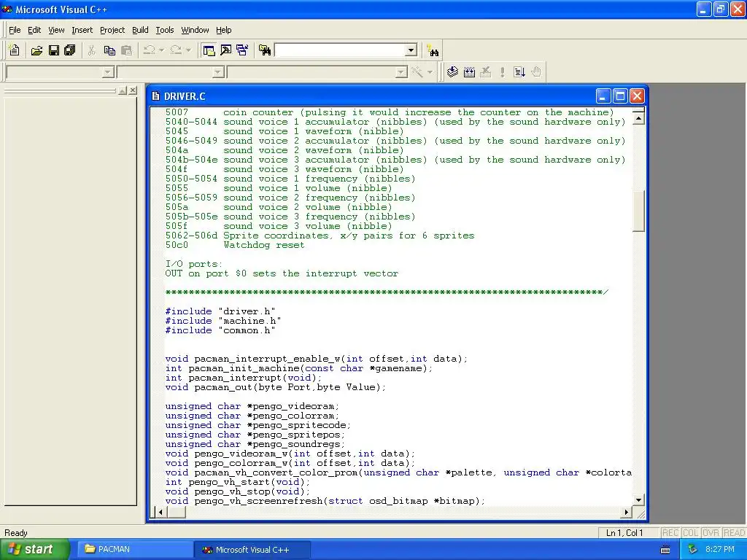Click 'Ln 1, Col 1' status bar entry

click(x=624, y=533)
